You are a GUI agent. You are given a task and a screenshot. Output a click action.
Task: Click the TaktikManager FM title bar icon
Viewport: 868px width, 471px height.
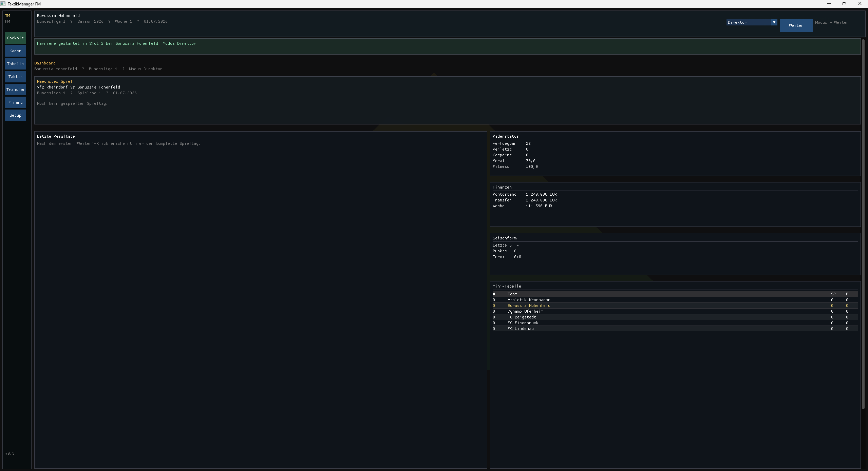tap(3, 4)
